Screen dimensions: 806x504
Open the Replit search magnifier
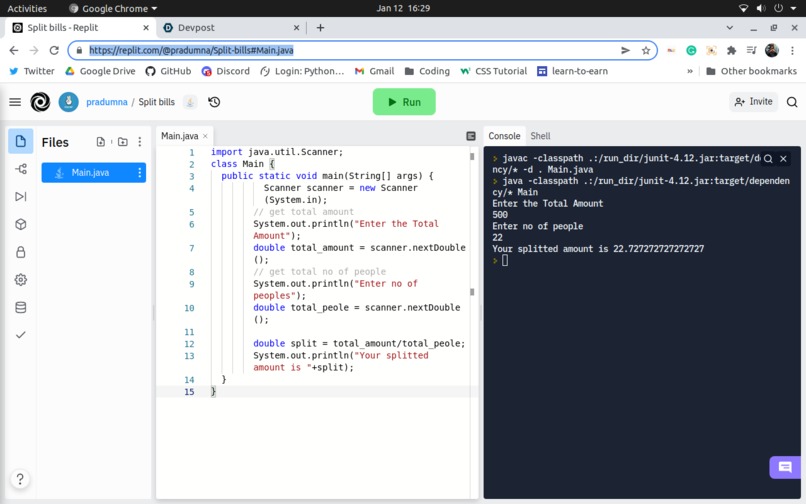(792, 102)
